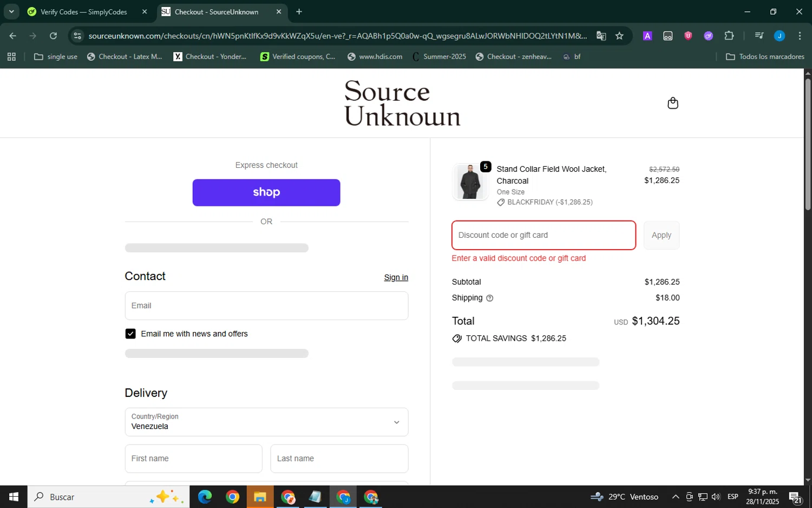The width and height of the screenshot is (812, 508).
Task: Click the First name field
Action: pyautogui.click(x=193, y=459)
